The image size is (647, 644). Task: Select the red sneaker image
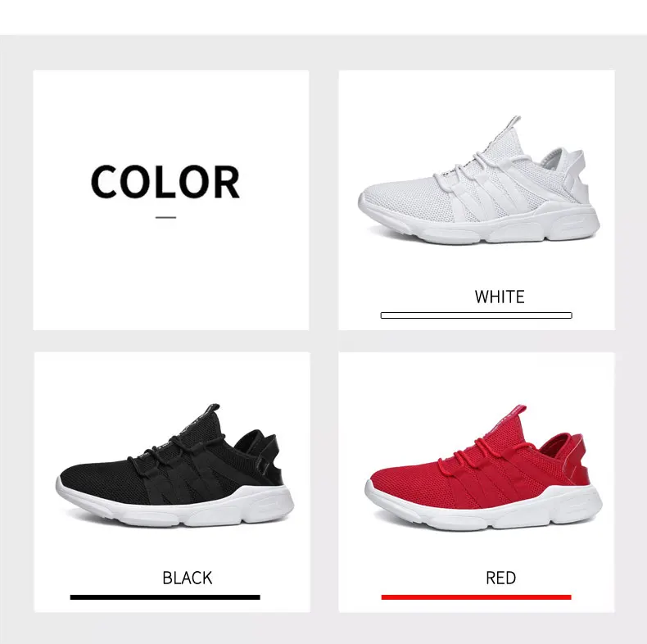pos(483,467)
